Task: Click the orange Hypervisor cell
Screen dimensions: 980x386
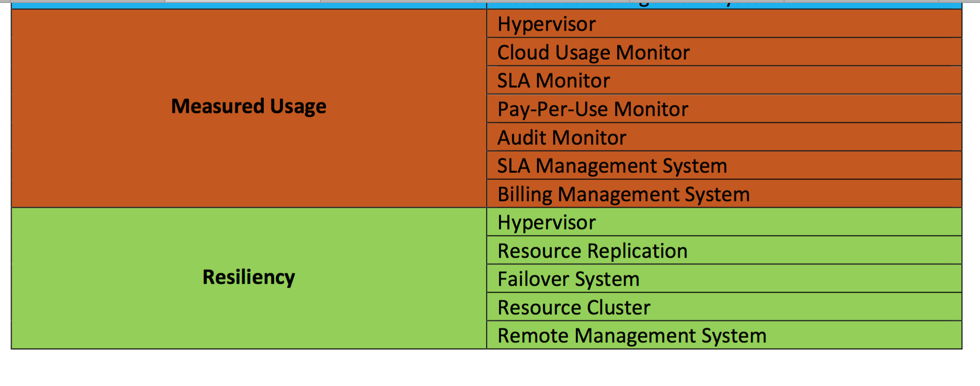Action: (724, 24)
